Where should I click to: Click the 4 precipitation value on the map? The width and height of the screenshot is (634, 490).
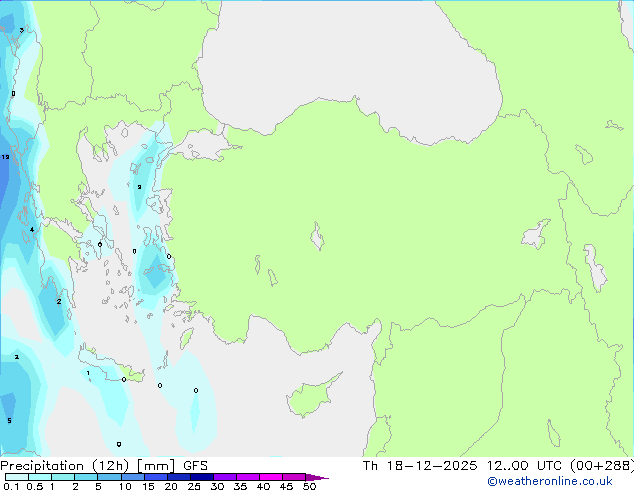32,230
